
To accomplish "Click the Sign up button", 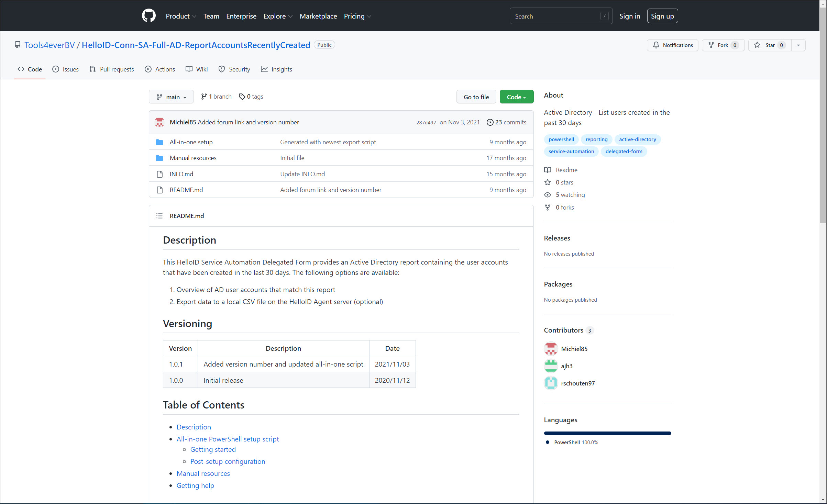I will 662,16.
